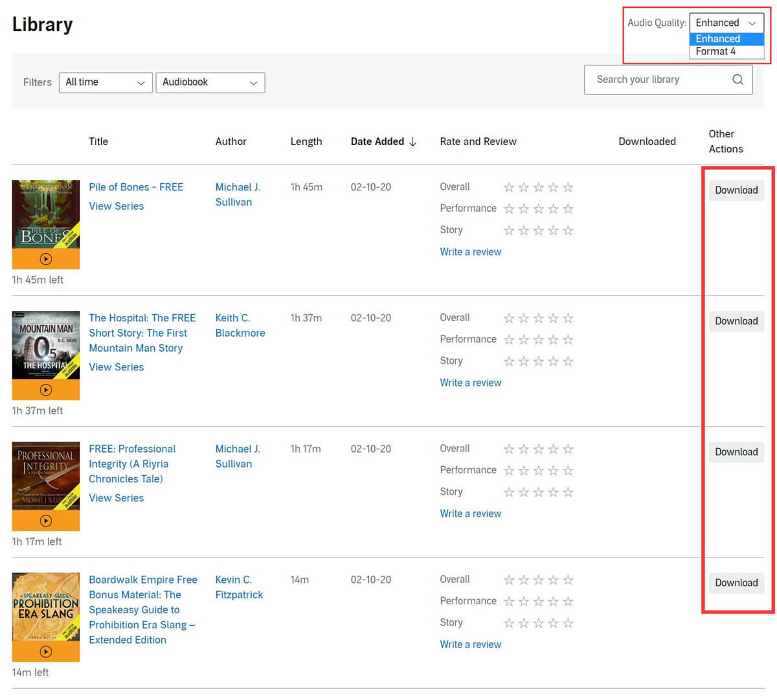Viewport: 777px width, 700px height.
Task: Open the Audiobook format filter dropdown
Action: (x=210, y=82)
